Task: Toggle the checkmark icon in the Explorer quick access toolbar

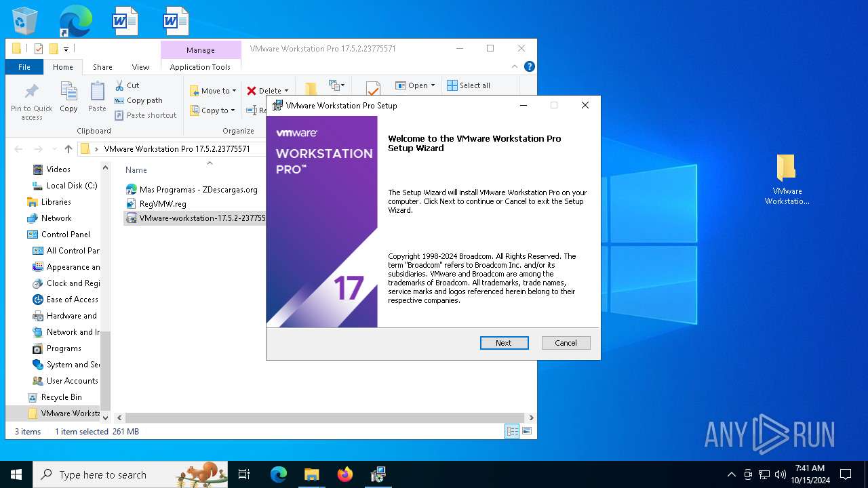Action: point(38,49)
